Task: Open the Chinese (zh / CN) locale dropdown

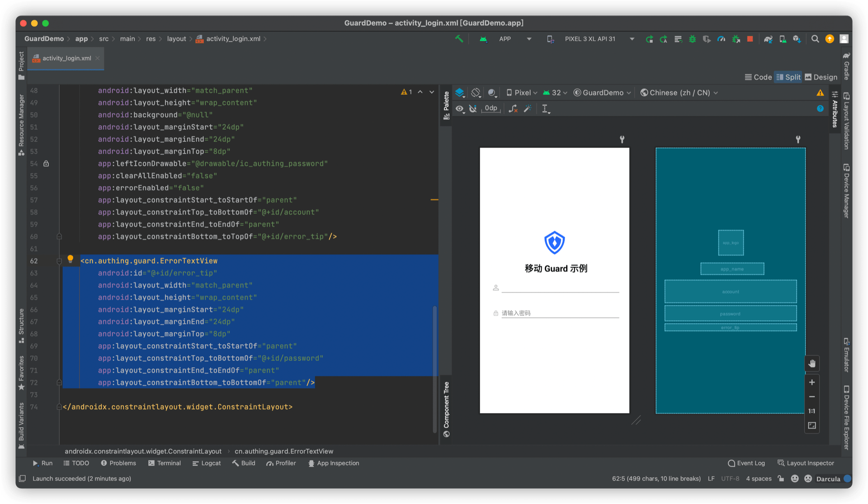Action: [679, 93]
